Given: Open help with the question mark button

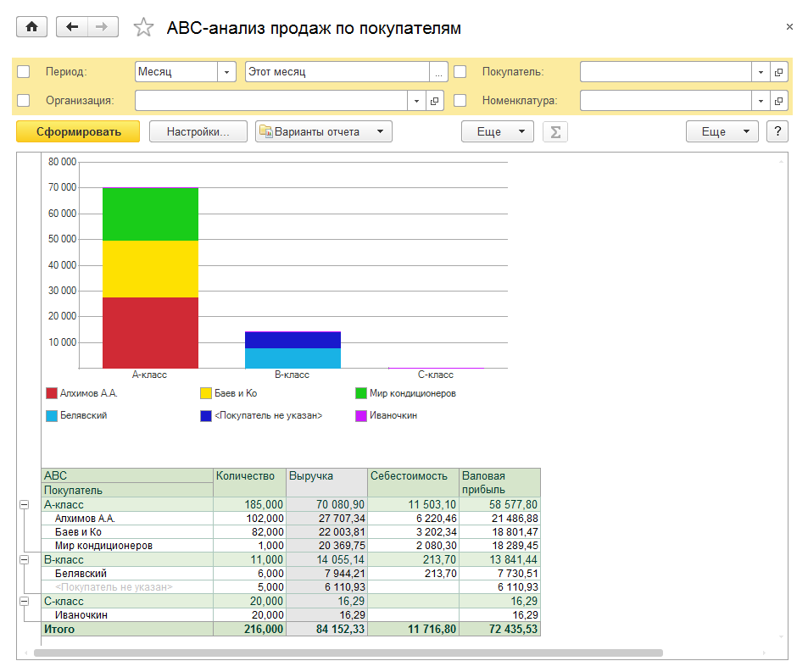Looking at the screenshot, I should click(777, 132).
